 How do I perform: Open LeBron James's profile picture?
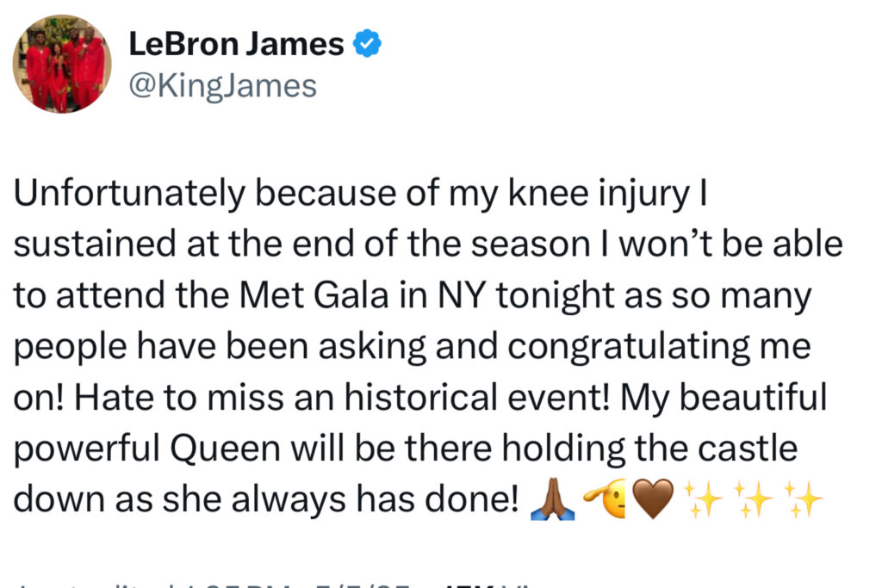(62, 64)
